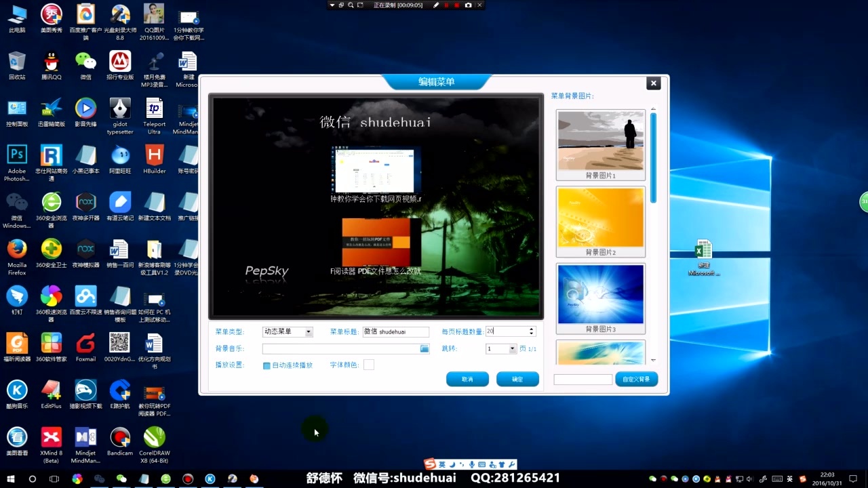Click the custom background path field
This screenshot has height=488, width=868.
[583, 380]
